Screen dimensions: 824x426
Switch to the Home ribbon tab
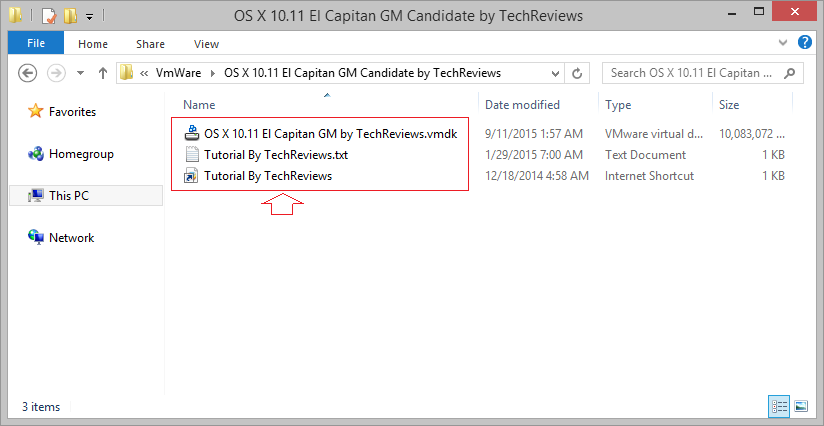click(93, 44)
